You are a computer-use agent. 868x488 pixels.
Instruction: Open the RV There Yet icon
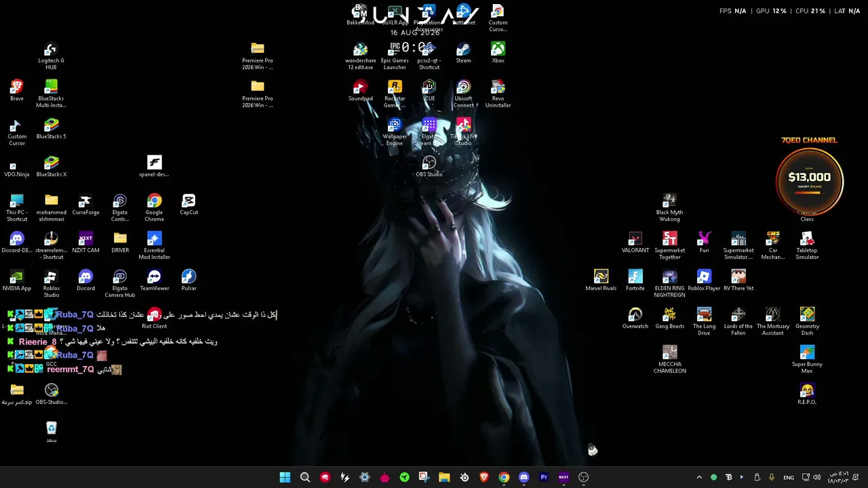coord(738,281)
